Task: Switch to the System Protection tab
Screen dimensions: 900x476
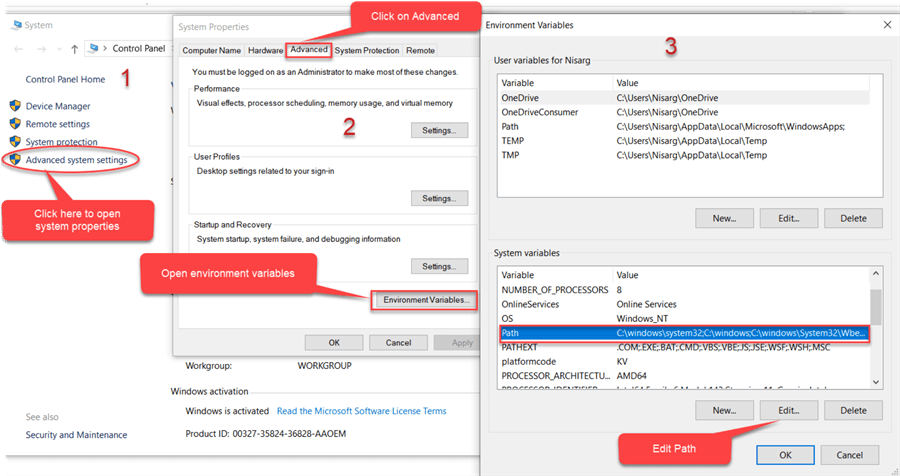Action: 367,51
